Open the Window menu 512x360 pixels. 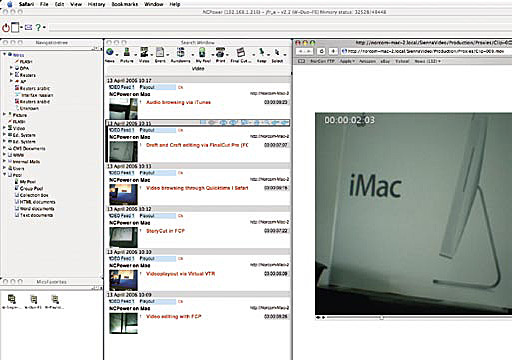pyautogui.click(x=154, y=4)
